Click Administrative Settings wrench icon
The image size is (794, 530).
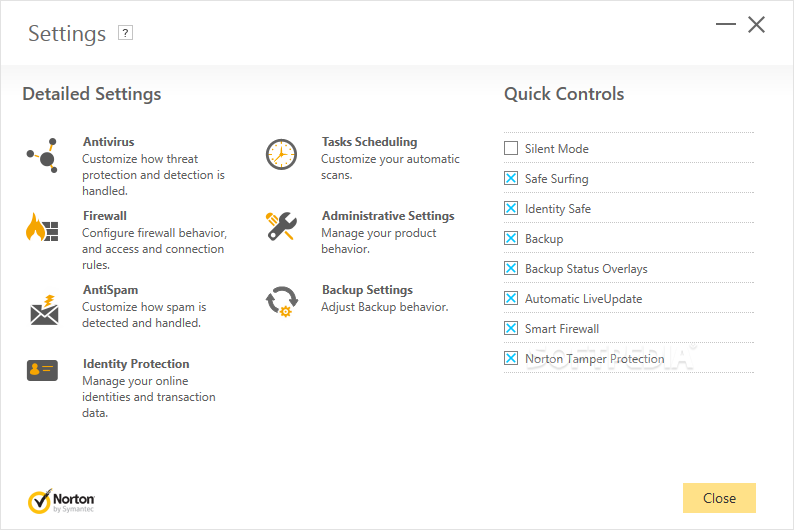pos(281,227)
